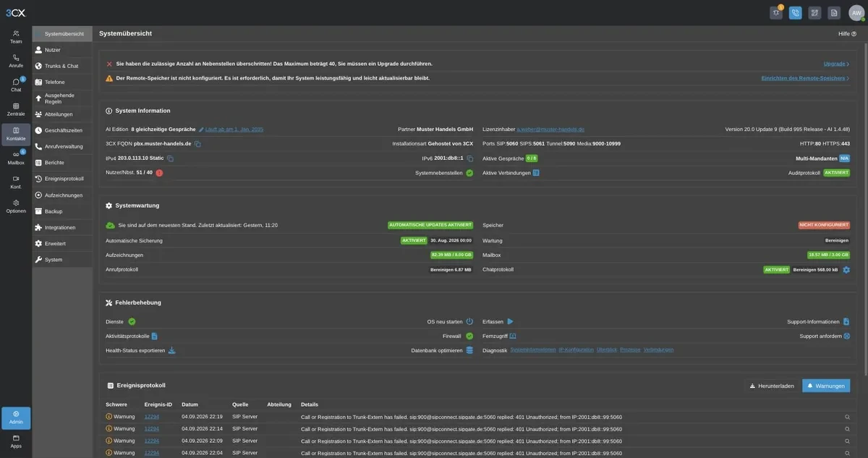
Task: Open the Lizenzinhaber email link
Action: [550, 130]
